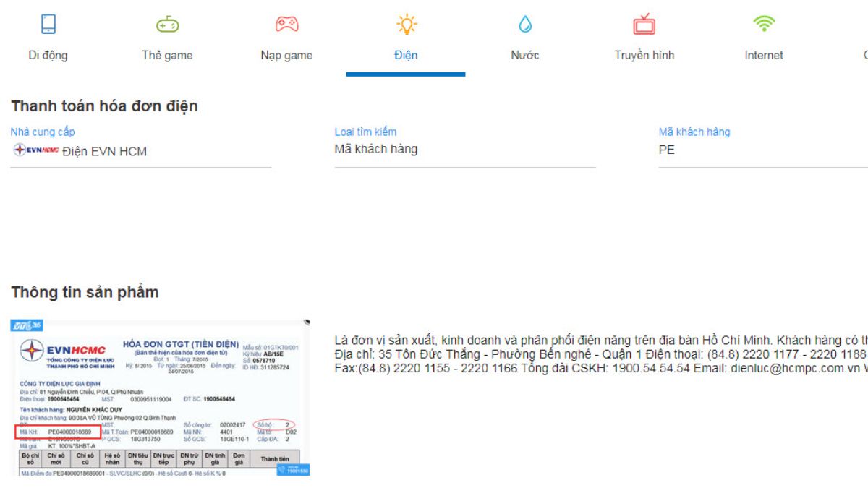Viewport: 868px width, 488px height.
Task: Click the red controller Nạp game icon
Action: pyautogui.click(x=286, y=25)
